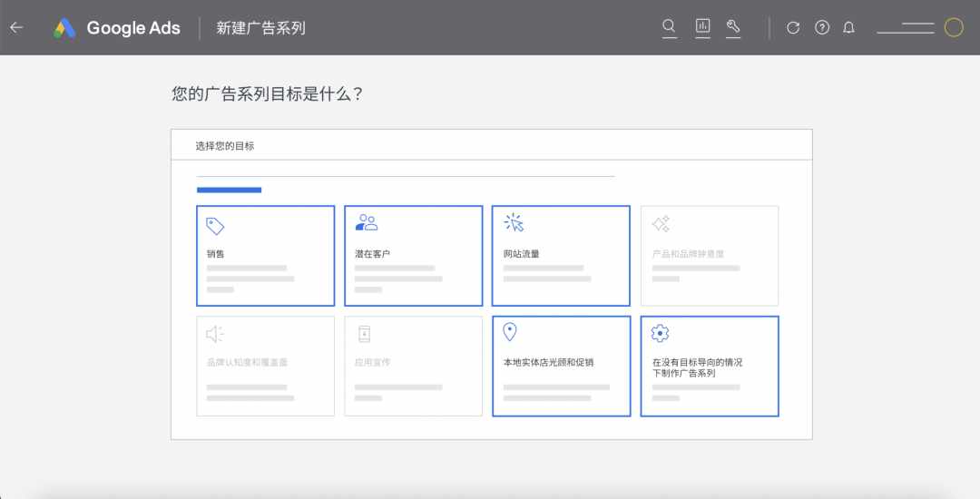Select the 网站流量 goal card
Image resolution: width=980 pixels, height=499 pixels.
[x=562, y=256]
